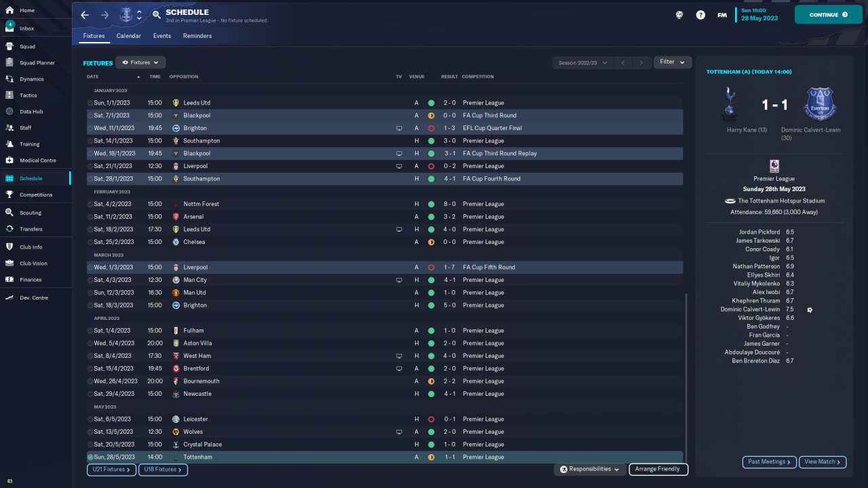Expand the Responsibilities dropdown
This screenshot has width=868, height=488.
pos(590,469)
